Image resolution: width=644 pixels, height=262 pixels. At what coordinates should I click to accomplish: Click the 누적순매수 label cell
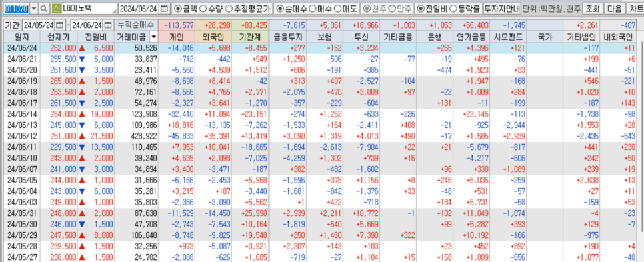pyautogui.click(x=135, y=25)
